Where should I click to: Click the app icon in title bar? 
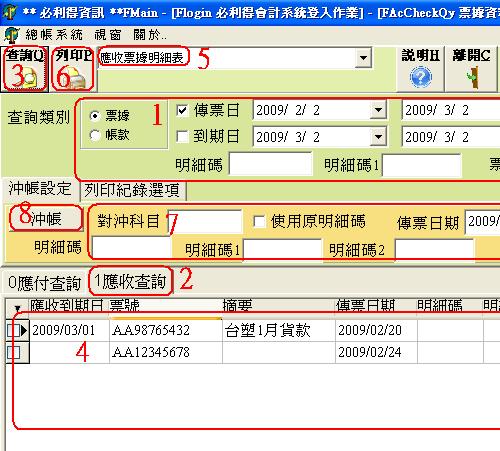pyautogui.click(x=9, y=12)
